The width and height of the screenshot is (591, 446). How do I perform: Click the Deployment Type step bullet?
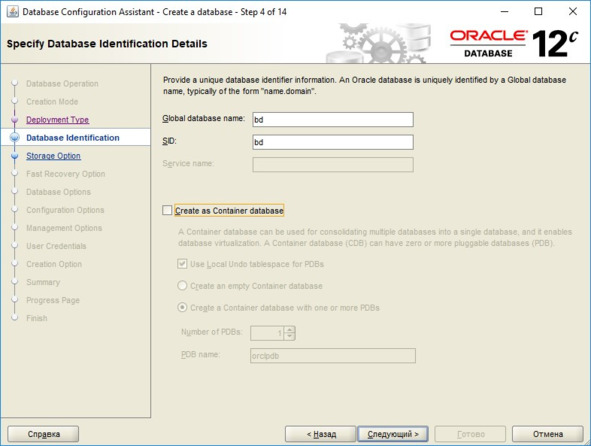coord(15,120)
